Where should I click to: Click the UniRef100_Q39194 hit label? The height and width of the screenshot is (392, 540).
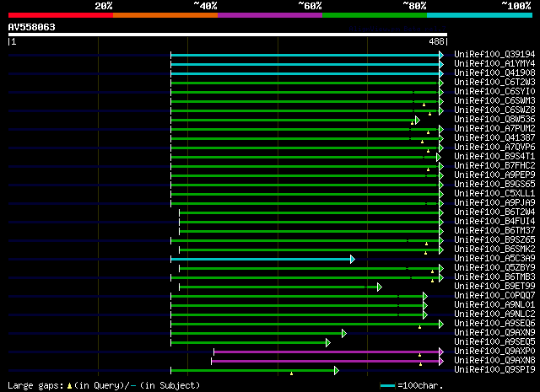pyautogui.click(x=494, y=55)
